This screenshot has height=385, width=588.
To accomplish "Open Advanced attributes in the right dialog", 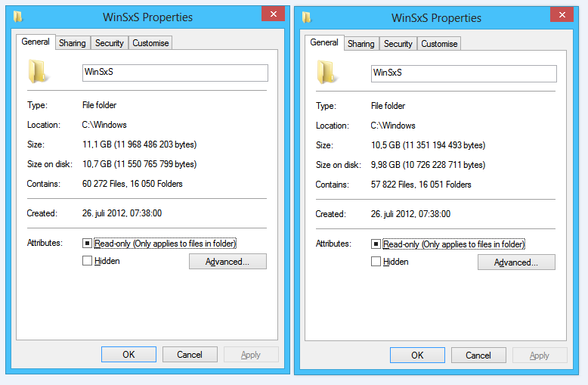I will 516,262.
